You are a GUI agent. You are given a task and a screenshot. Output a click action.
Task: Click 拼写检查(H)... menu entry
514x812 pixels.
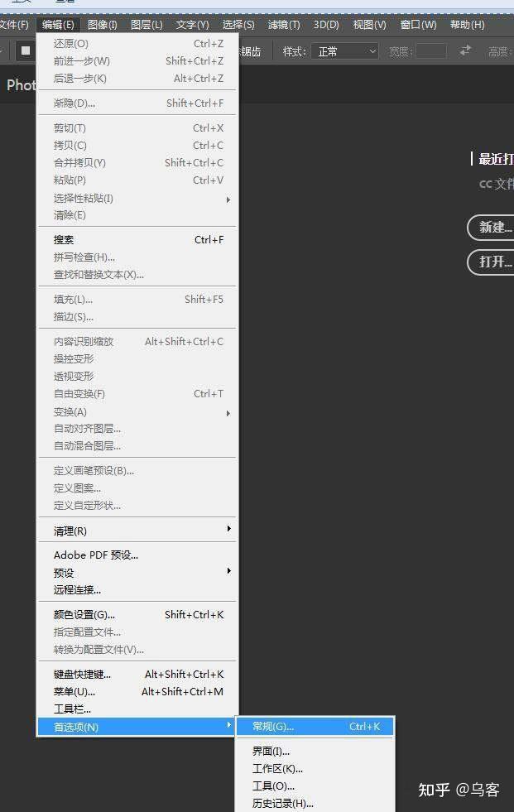coord(137,257)
